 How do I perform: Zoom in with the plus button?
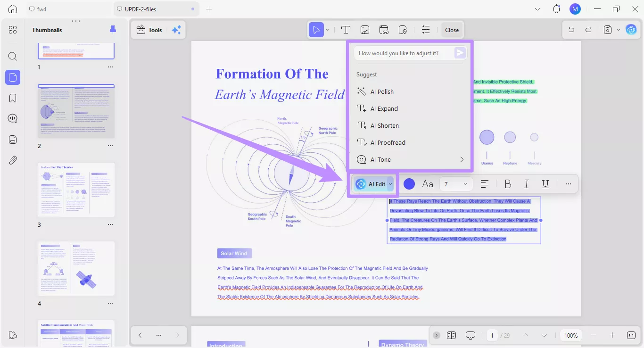(612, 335)
